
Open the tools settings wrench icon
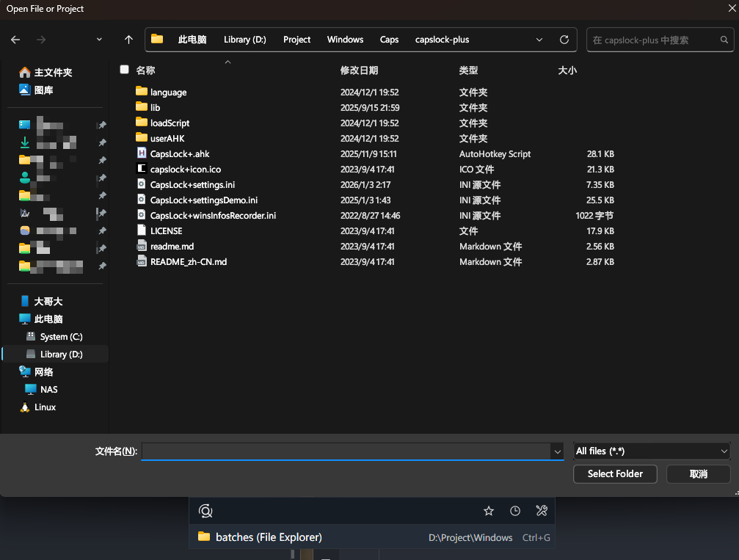coord(542,511)
